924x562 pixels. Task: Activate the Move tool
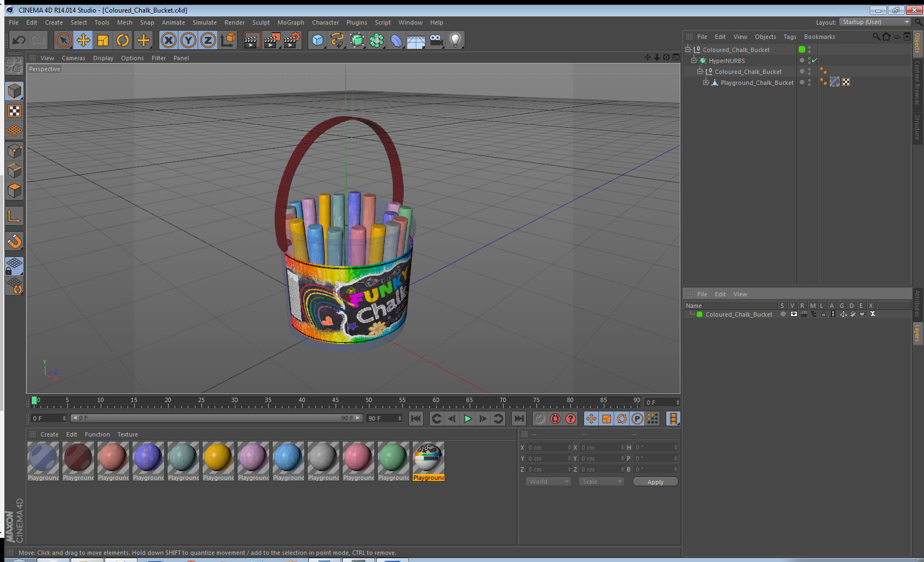pos(83,40)
